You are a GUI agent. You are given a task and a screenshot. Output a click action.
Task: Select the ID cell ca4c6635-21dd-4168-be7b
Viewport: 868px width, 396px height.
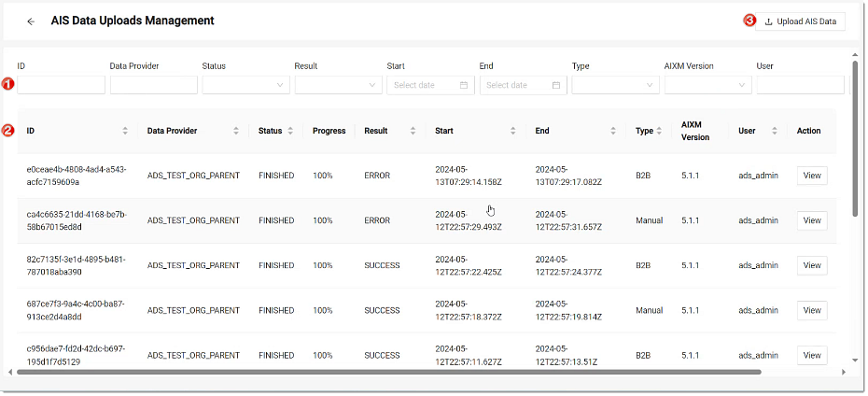77,220
